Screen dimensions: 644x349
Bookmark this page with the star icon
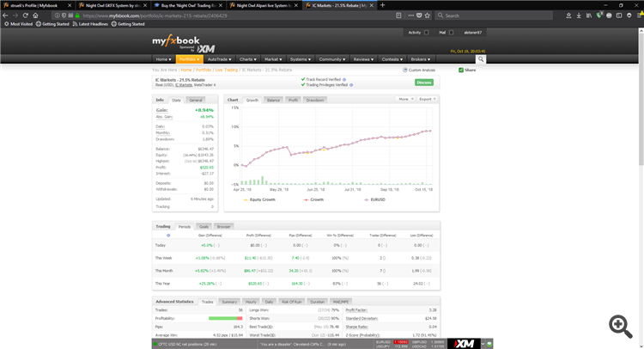coord(428,15)
